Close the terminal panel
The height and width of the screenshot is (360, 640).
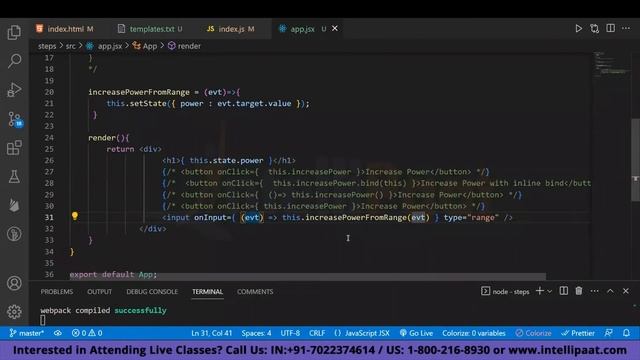tap(626, 291)
